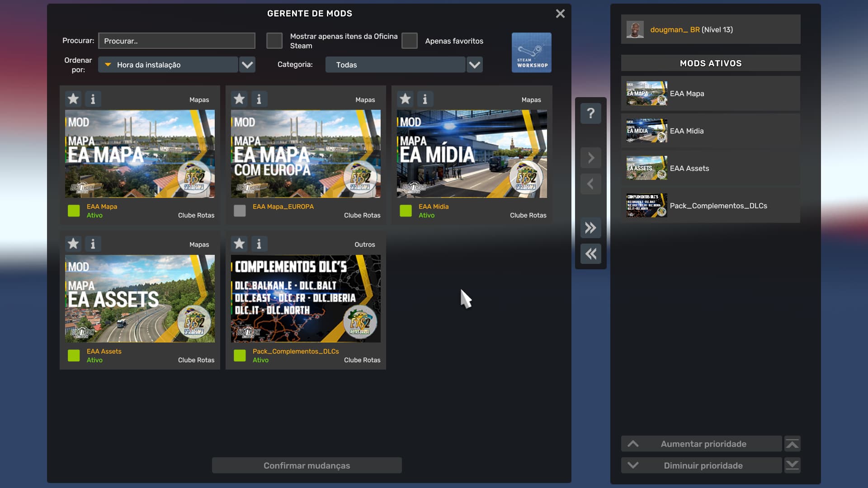Move mod to lowest priority
The height and width of the screenshot is (488, 868).
pos(793,465)
